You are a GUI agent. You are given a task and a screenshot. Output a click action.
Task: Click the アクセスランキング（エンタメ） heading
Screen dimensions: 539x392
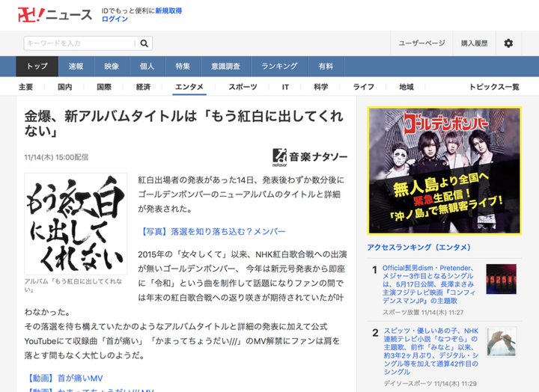click(x=419, y=248)
